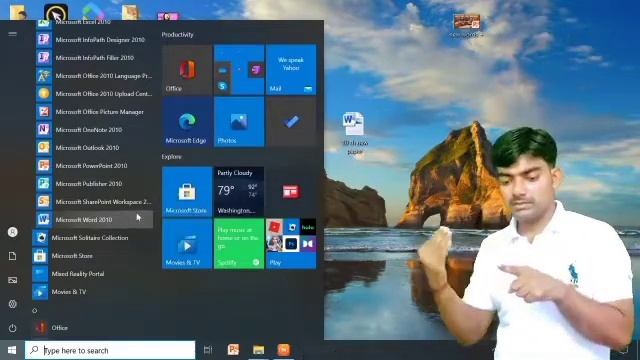Open Microsoft PowerPoint 2010 from app list
640x360 pixels.
(x=93, y=165)
